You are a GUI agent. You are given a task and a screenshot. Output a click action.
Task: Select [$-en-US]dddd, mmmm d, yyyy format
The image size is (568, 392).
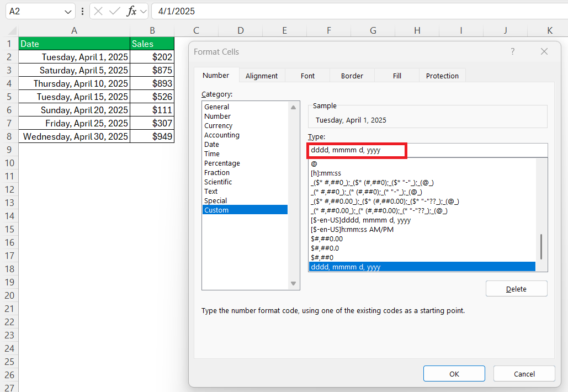[x=422, y=220]
